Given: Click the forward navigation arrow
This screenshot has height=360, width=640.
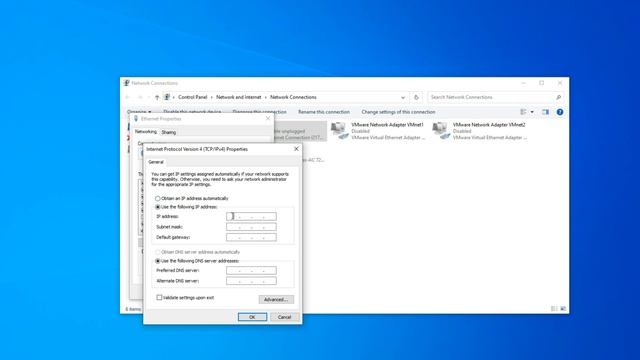Looking at the screenshot, I should (140, 97).
